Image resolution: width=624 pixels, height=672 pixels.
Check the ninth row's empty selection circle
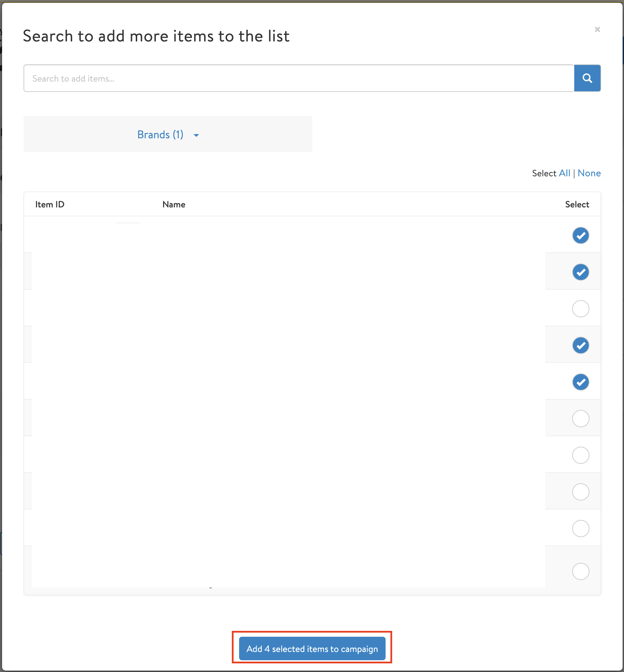tap(580, 529)
